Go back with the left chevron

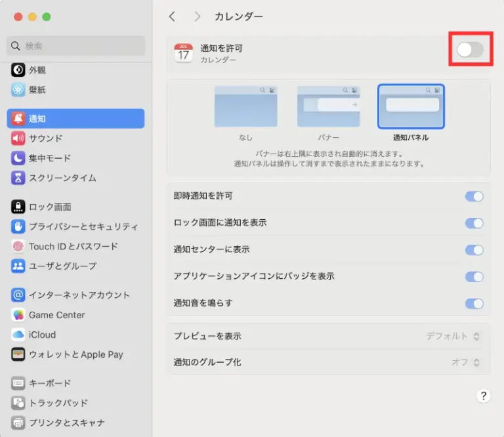pos(173,16)
